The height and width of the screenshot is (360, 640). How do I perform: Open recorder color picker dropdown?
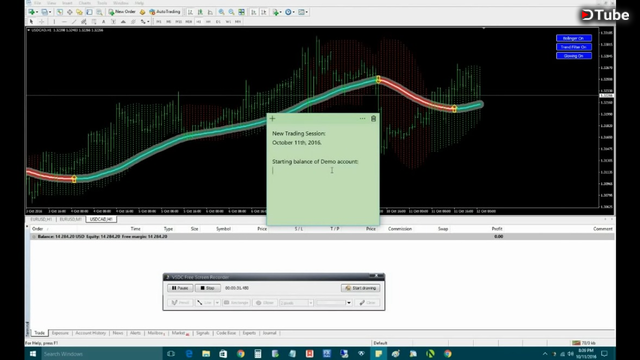(349, 303)
